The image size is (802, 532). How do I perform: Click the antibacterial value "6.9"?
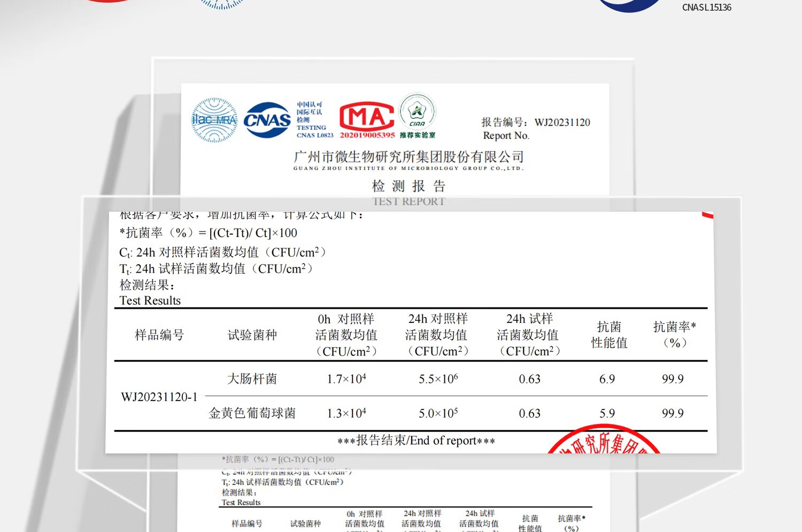pos(607,379)
